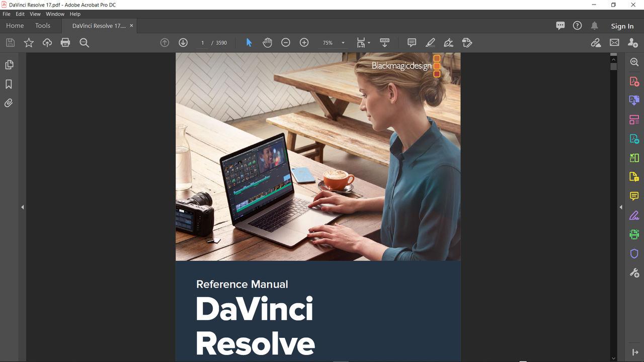Click the page number input field
Image resolution: width=644 pixels, height=362 pixels.
[x=202, y=43]
